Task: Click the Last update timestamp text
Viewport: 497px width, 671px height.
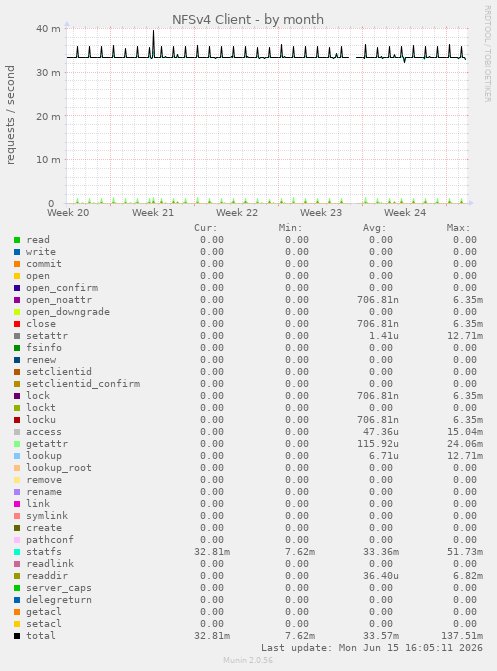Action: pyautogui.click(x=372, y=648)
